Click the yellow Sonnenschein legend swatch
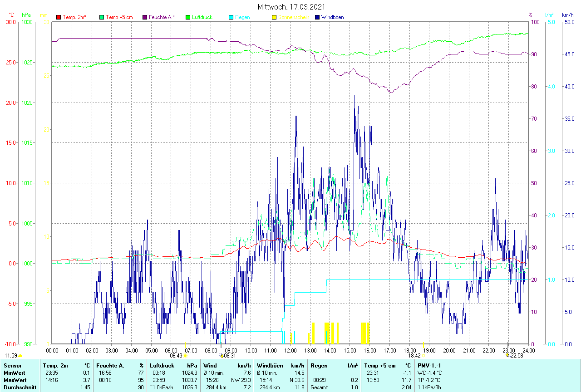Image resolution: width=581 pixels, height=392 pixels. pyautogui.click(x=274, y=17)
